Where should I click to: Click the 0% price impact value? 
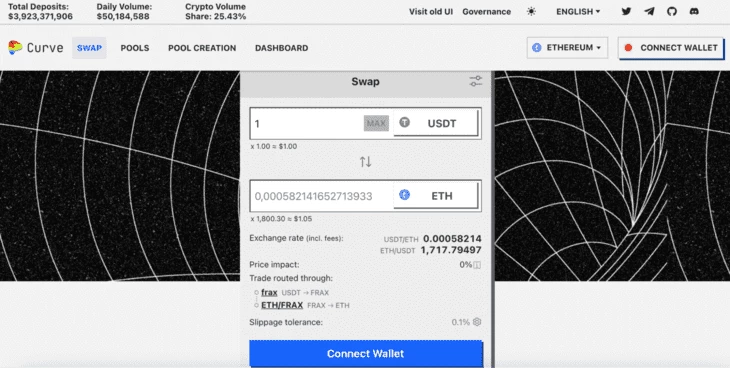(x=466, y=265)
